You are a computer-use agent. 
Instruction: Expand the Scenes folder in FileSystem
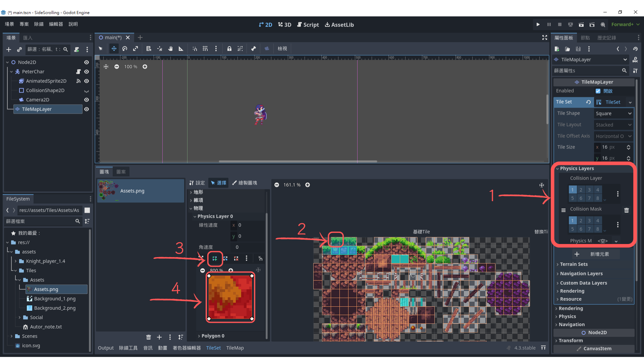(11, 336)
